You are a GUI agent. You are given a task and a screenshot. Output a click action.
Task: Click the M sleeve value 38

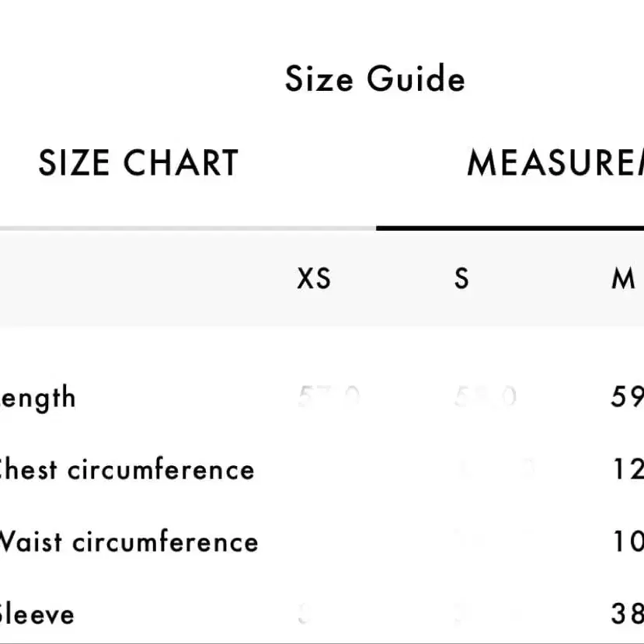pos(627,614)
